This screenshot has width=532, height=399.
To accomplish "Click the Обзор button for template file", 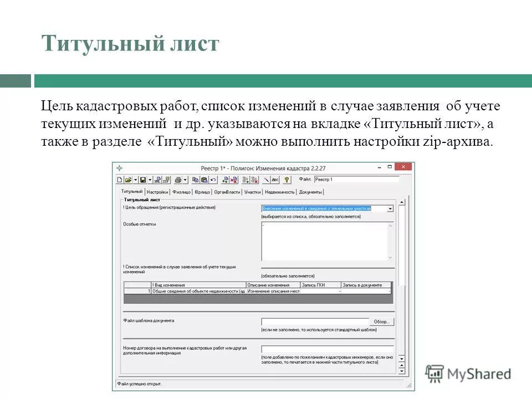I will 382,320.
